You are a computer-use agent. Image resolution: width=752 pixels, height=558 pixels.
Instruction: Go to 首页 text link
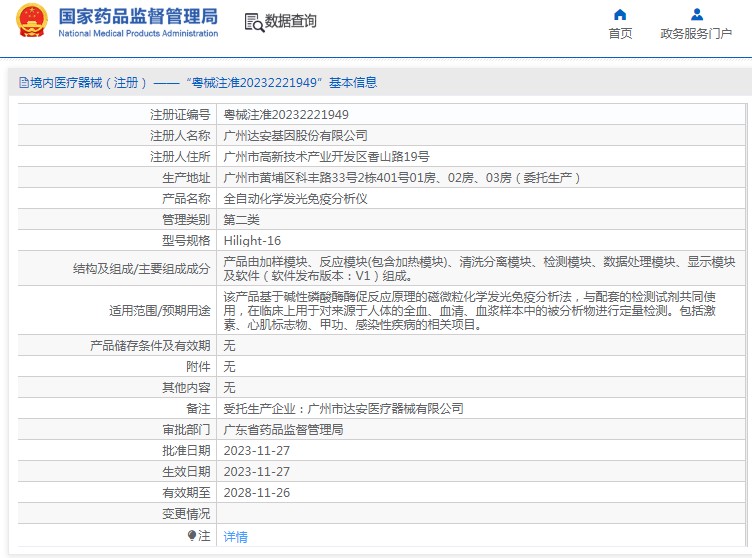[x=620, y=33]
